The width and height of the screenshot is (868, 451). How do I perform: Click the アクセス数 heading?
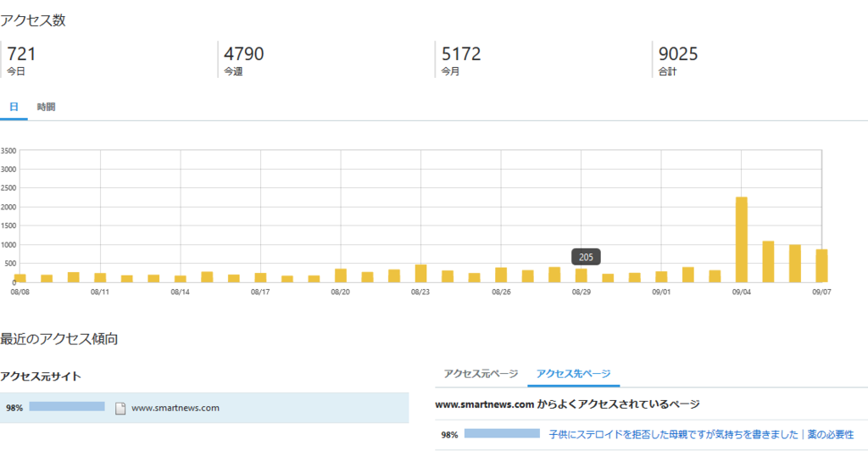(33, 20)
